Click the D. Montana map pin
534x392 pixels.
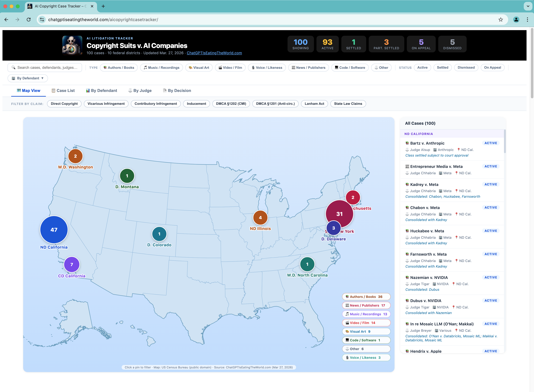[127, 176]
